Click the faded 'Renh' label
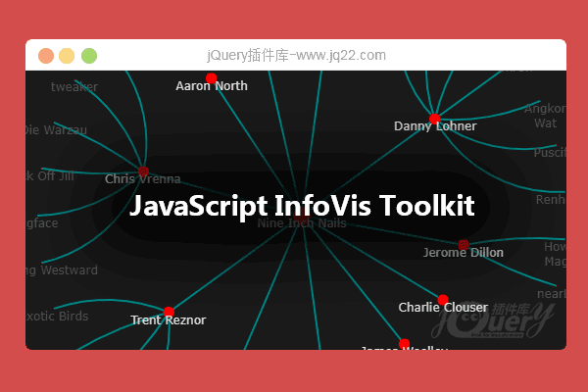 pyautogui.click(x=551, y=200)
